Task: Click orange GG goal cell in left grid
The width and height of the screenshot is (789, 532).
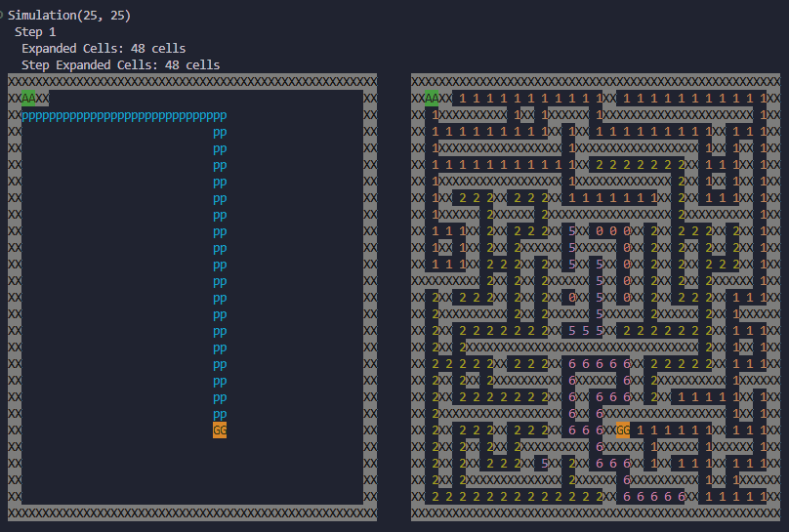Action: 220,430
